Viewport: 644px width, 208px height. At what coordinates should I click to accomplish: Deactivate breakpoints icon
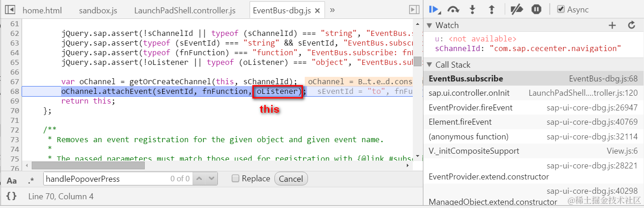point(518,9)
